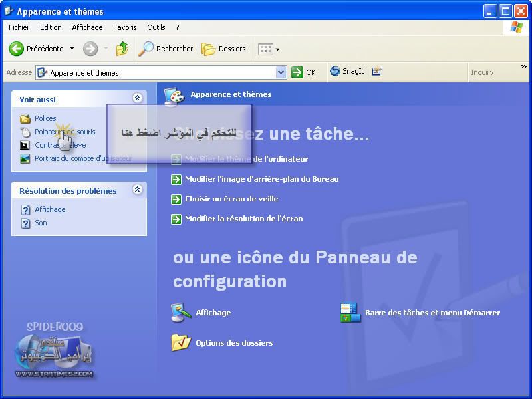Screen dimensions: 532x399
Task: Click the SnagIt window capture icon
Action: [x=376, y=71]
